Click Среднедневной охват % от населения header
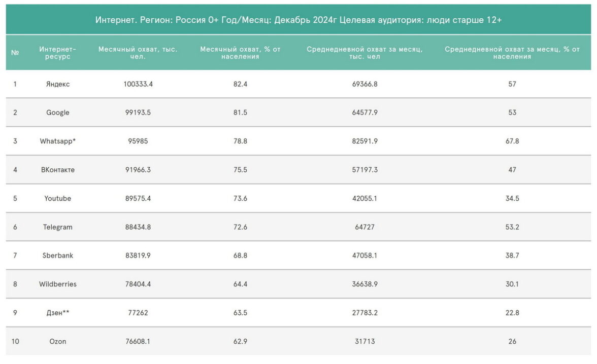The width and height of the screenshot is (597, 364). pos(512,53)
